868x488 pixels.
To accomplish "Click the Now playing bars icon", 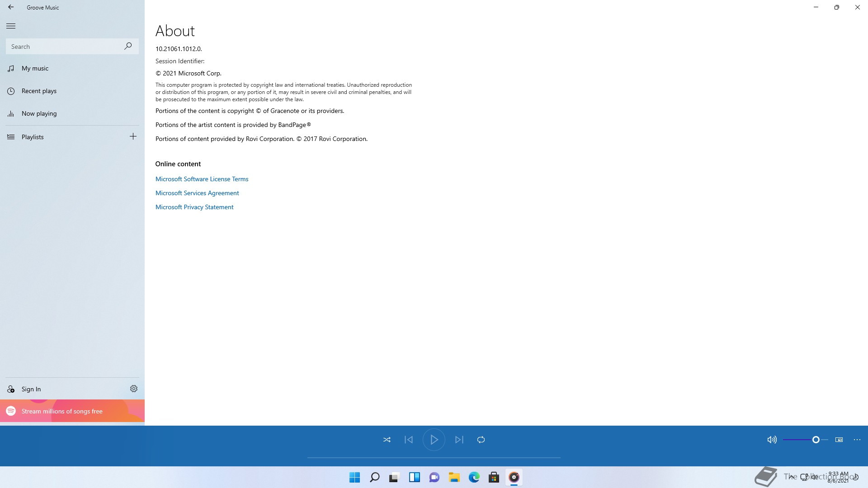I will [x=11, y=114].
